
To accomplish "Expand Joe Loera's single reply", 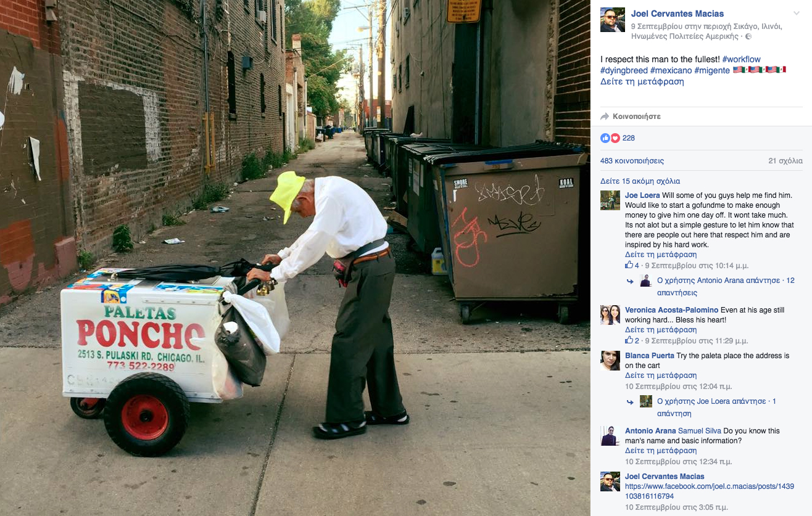I will (716, 407).
